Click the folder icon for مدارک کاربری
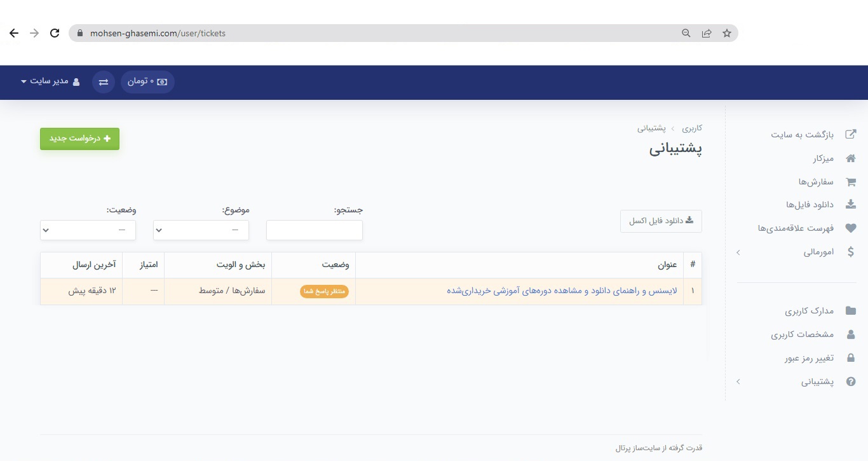The height and width of the screenshot is (461, 868). tap(850, 311)
